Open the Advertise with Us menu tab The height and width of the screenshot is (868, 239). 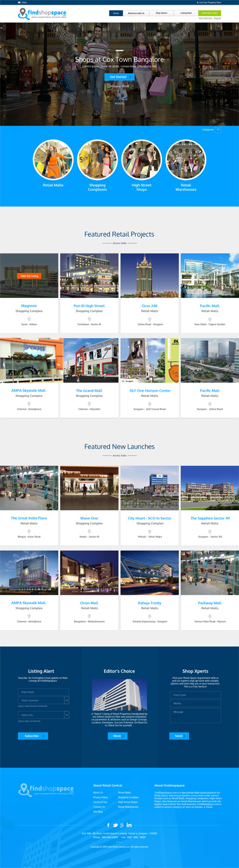coord(136,13)
